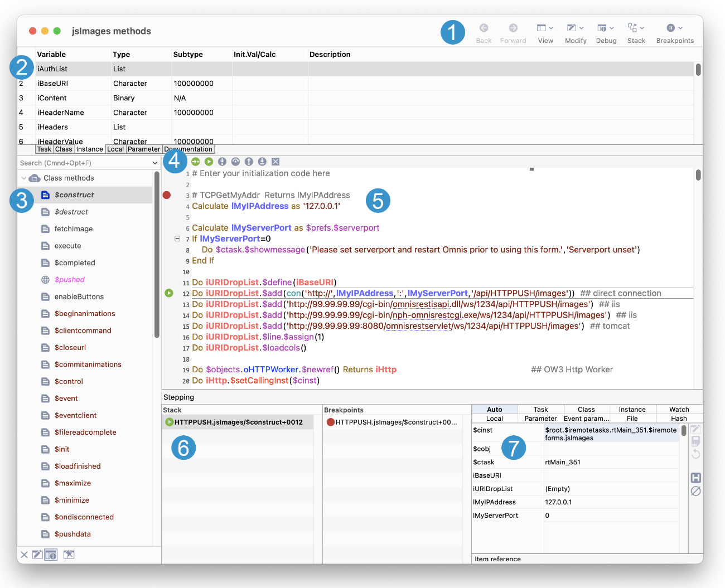Collapse the If block on line 7
This screenshot has height=588, width=725.
[177, 239]
